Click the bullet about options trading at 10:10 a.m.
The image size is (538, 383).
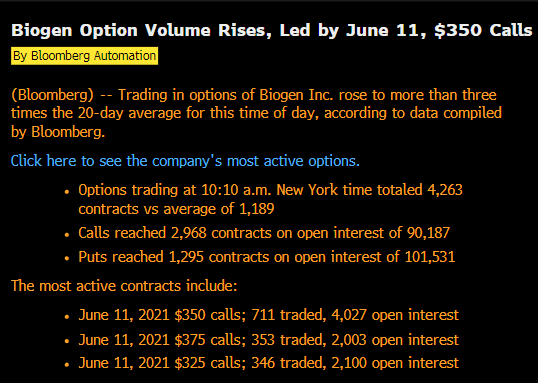pyautogui.click(x=270, y=199)
